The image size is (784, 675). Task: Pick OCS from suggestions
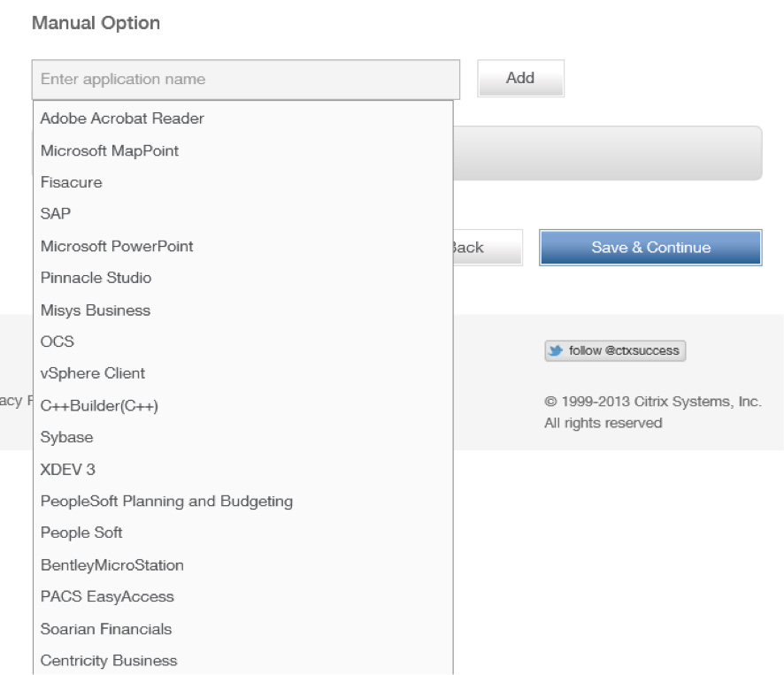coord(243,341)
